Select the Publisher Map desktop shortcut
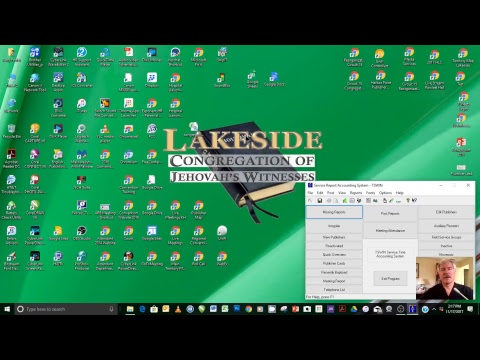 click(x=199, y=210)
